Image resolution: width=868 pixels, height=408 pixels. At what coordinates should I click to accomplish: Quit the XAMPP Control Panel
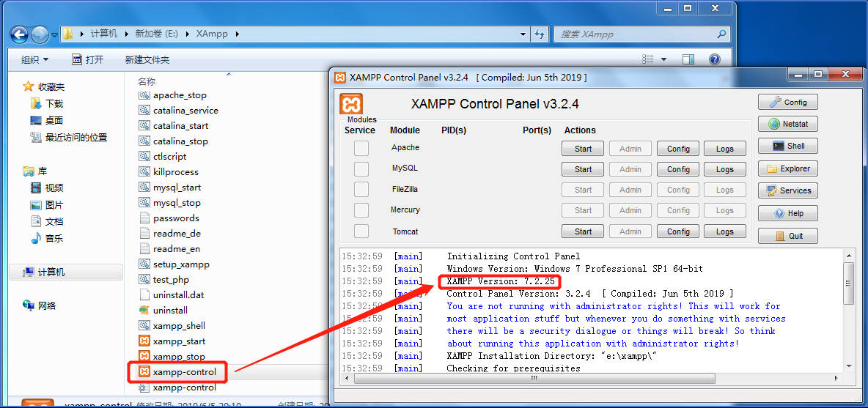(787, 236)
